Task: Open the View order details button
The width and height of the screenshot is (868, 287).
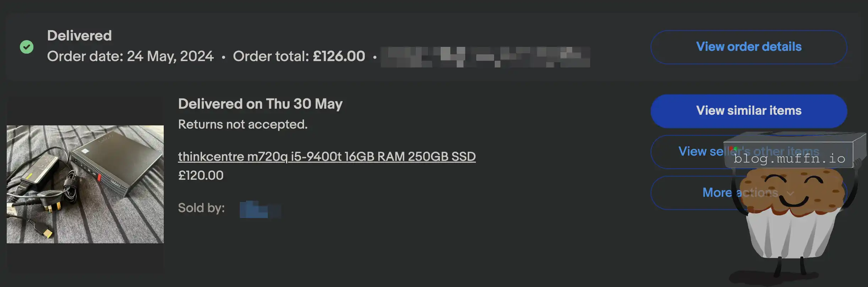Action: coord(749,47)
